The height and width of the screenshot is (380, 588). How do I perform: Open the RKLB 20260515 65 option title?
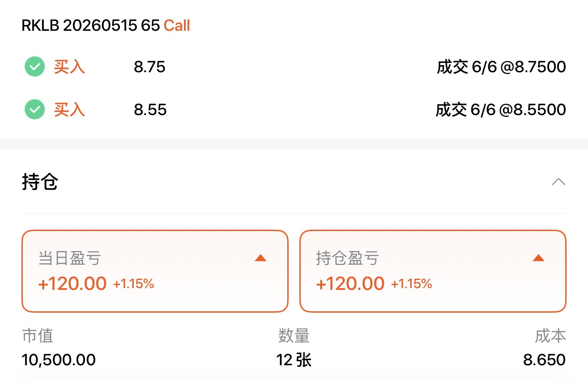(x=90, y=26)
